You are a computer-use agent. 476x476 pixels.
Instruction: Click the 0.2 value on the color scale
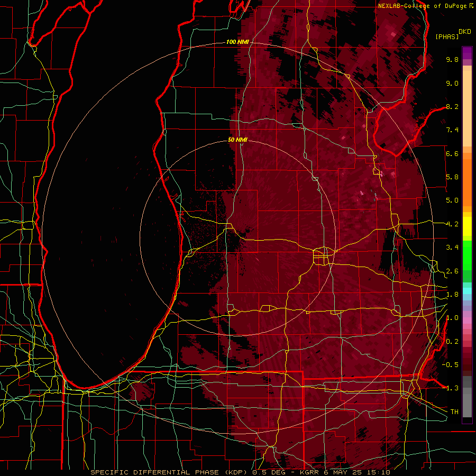[x=452, y=342]
